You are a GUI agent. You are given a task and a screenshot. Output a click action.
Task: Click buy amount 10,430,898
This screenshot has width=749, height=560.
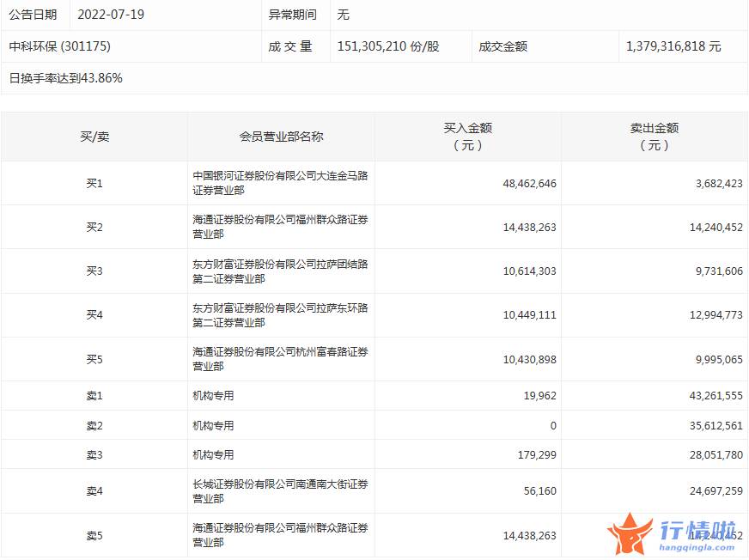point(529,359)
